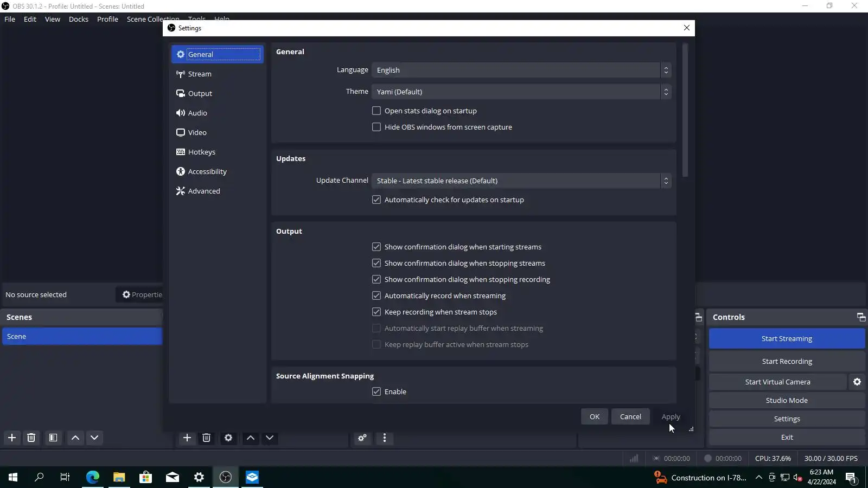Open the Mail app from the taskbar
The width and height of the screenshot is (868, 488).
(x=173, y=477)
